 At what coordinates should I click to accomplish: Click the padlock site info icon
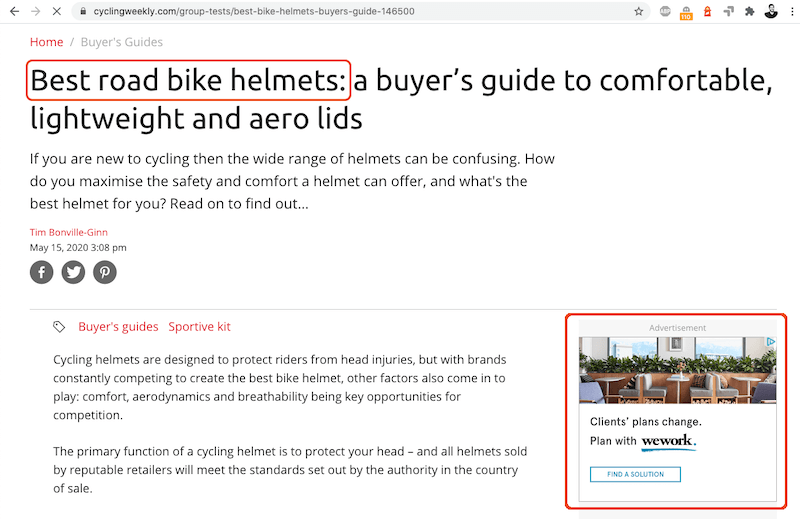[83, 11]
